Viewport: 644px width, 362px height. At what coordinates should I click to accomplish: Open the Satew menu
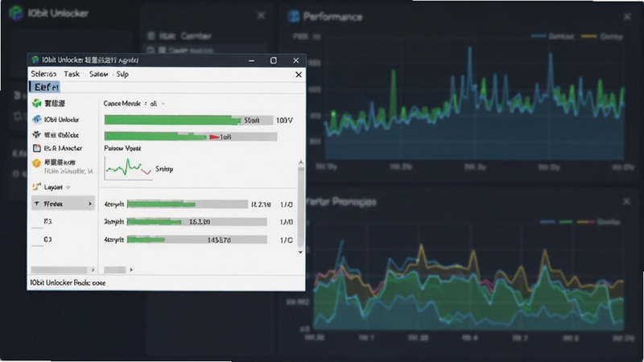98,74
